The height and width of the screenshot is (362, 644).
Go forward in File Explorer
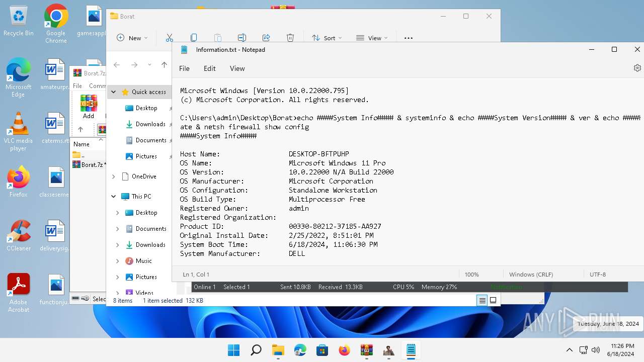[134, 65]
